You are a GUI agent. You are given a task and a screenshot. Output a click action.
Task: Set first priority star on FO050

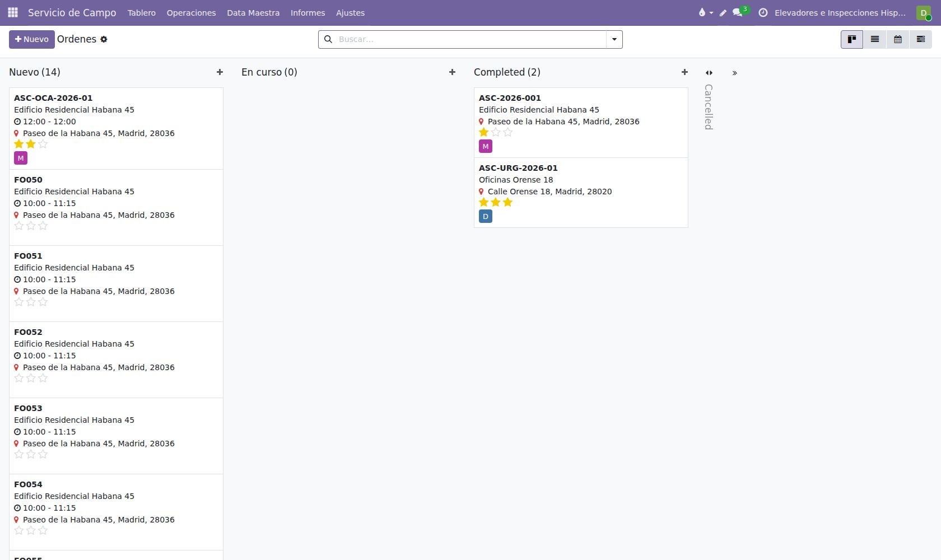tap(19, 226)
